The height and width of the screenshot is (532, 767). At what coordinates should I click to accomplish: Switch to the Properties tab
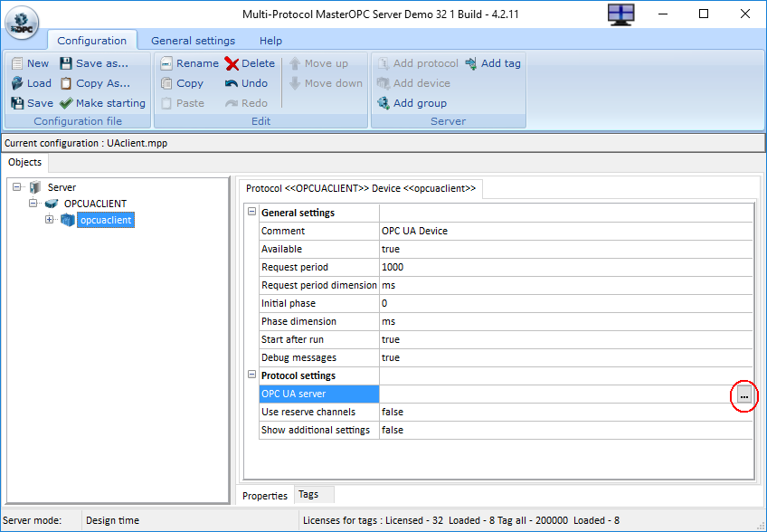pos(265,496)
